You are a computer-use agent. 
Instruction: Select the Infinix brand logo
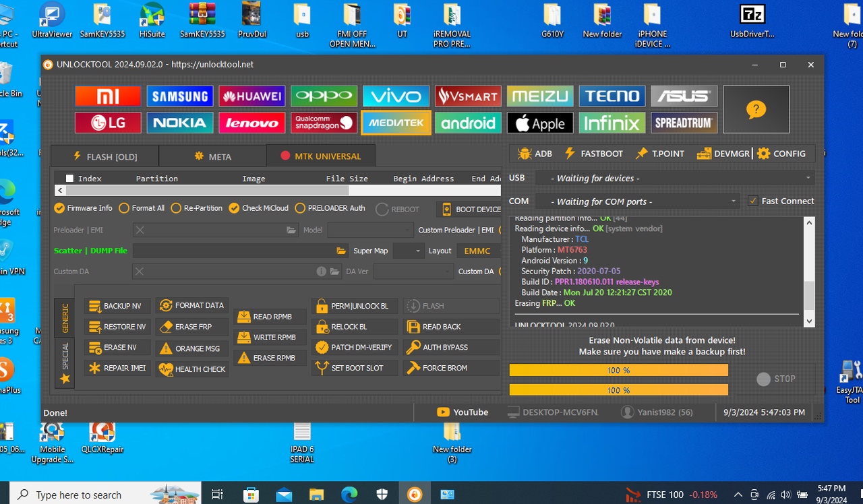coord(612,123)
